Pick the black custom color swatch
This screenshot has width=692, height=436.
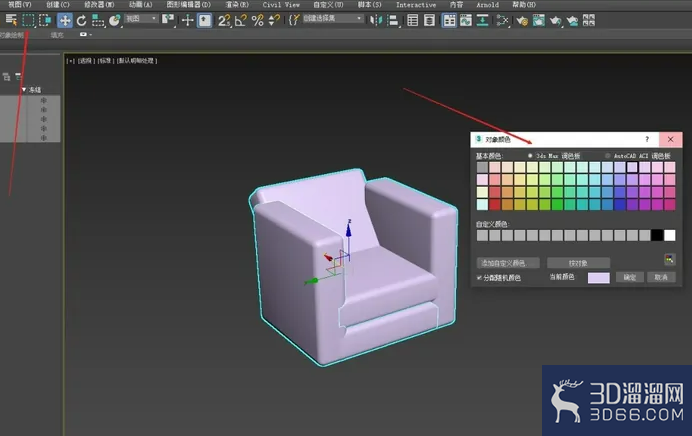657,235
